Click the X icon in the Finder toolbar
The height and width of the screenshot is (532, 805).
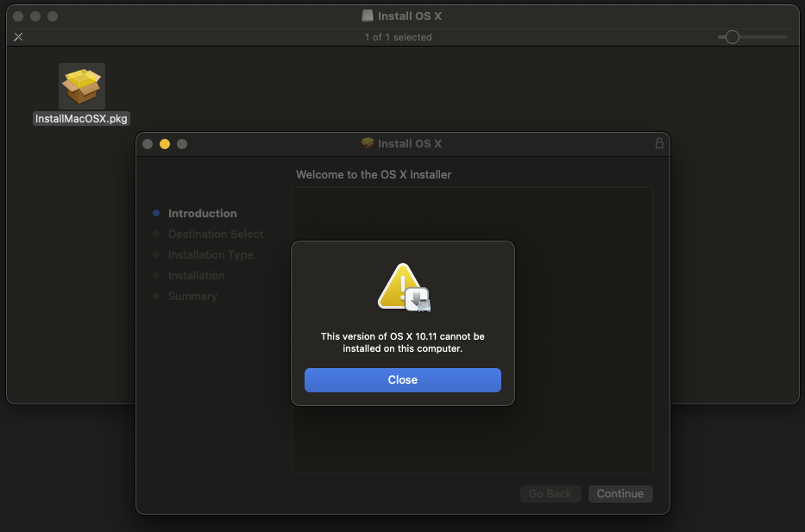tap(17, 36)
